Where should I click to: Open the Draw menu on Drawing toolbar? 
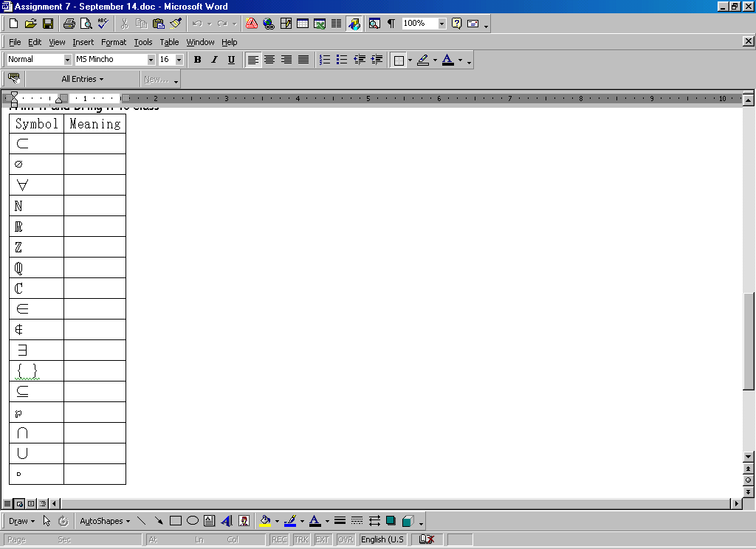coord(21,521)
